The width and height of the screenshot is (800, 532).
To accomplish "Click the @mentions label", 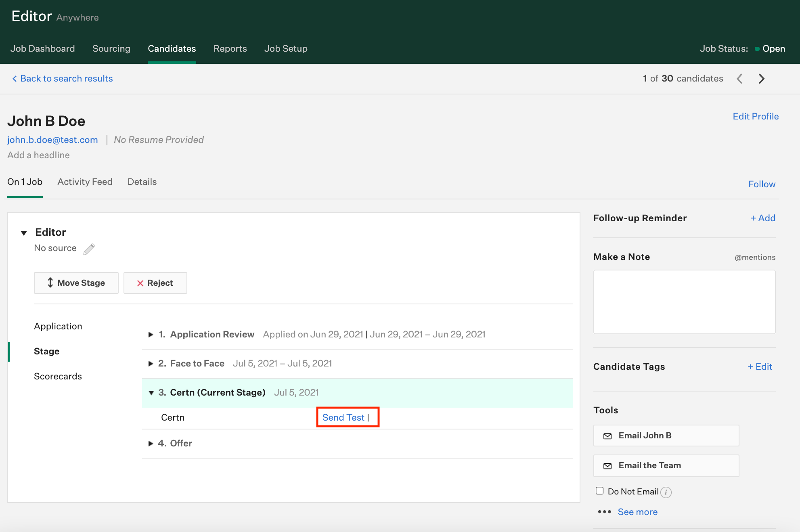I will click(755, 257).
